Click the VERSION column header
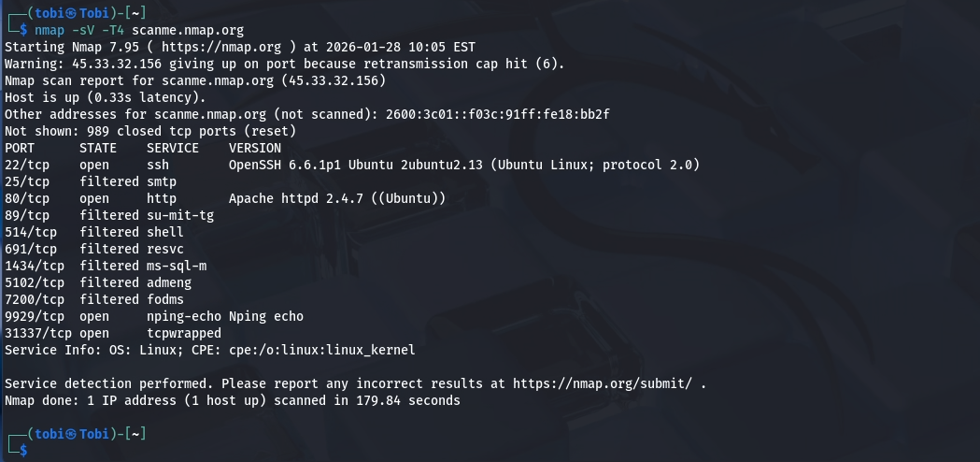The height and width of the screenshot is (462, 980). tap(254, 148)
